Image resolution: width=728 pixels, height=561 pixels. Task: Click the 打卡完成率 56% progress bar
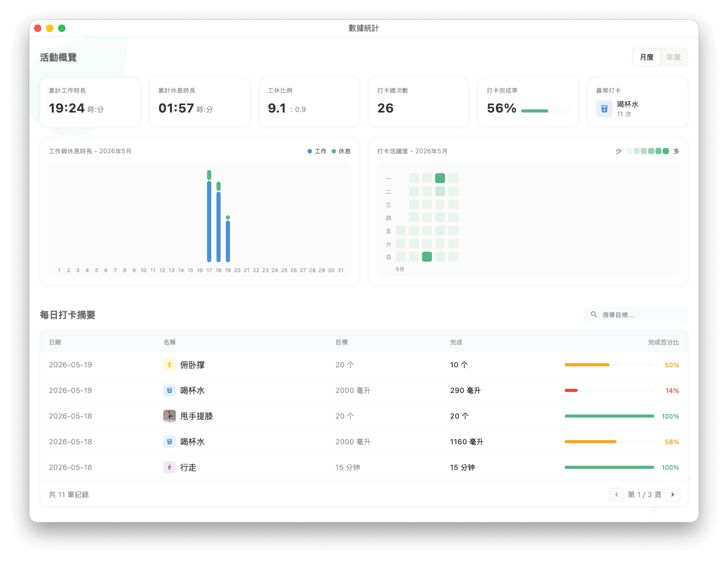[x=545, y=111]
